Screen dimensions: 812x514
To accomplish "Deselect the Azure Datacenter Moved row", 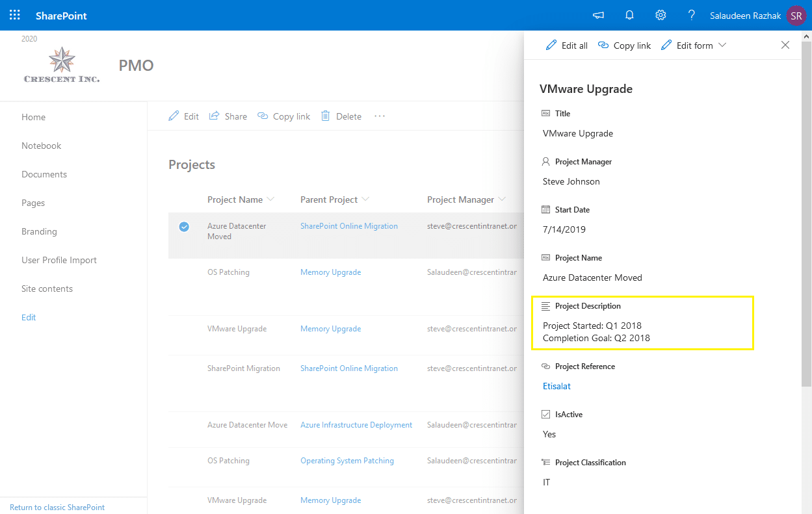I will (x=184, y=227).
